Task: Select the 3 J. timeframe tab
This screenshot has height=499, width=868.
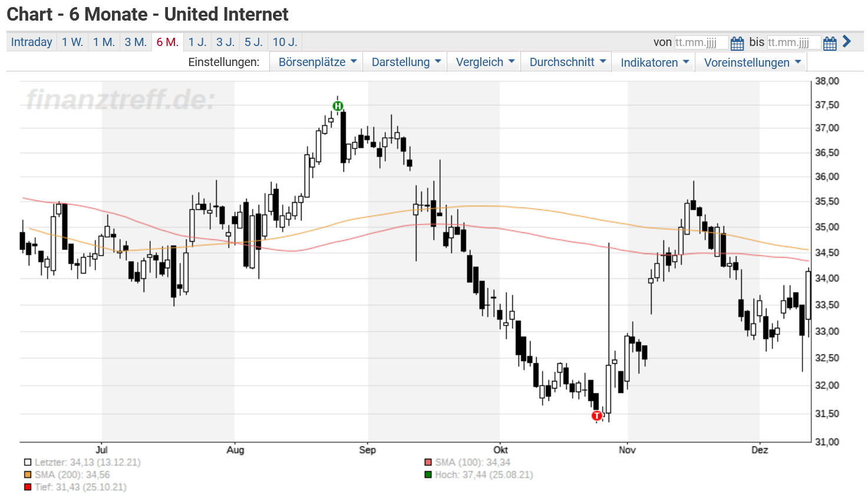Action: 225,42
